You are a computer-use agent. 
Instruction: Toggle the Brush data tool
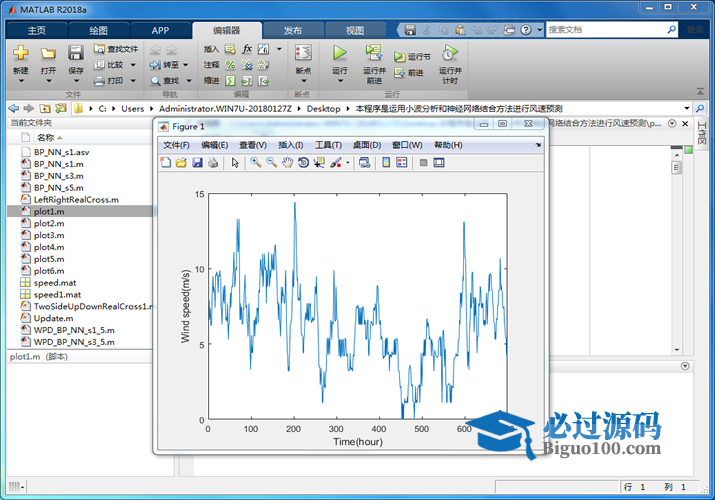(335, 162)
